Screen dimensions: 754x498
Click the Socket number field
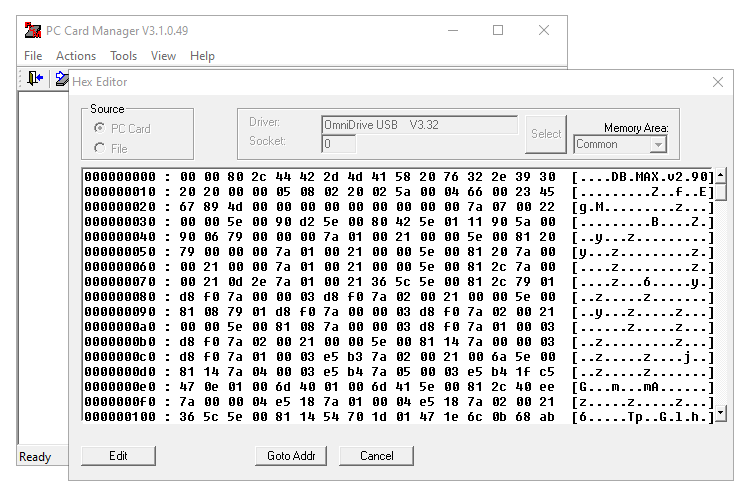coord(419,144)
